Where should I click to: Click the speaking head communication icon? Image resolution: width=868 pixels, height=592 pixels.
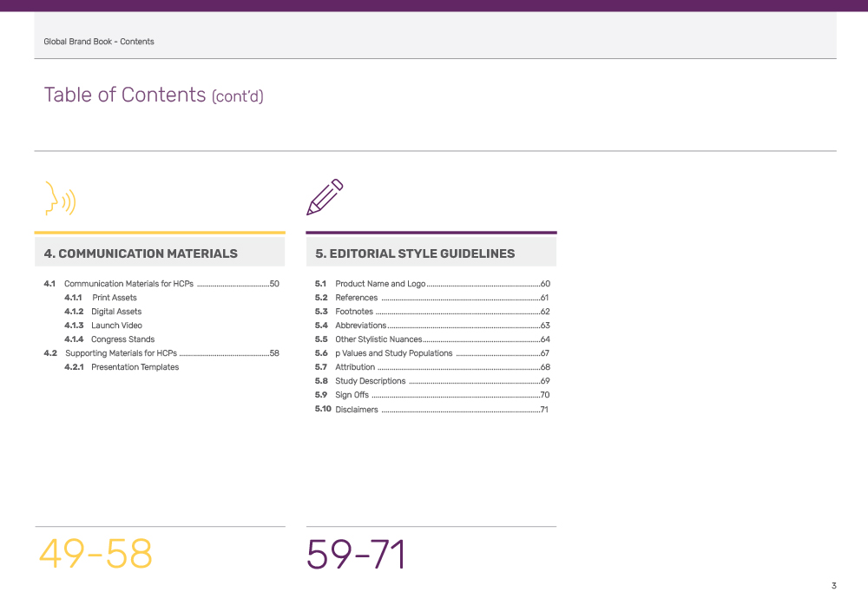[x=60, y=199]
